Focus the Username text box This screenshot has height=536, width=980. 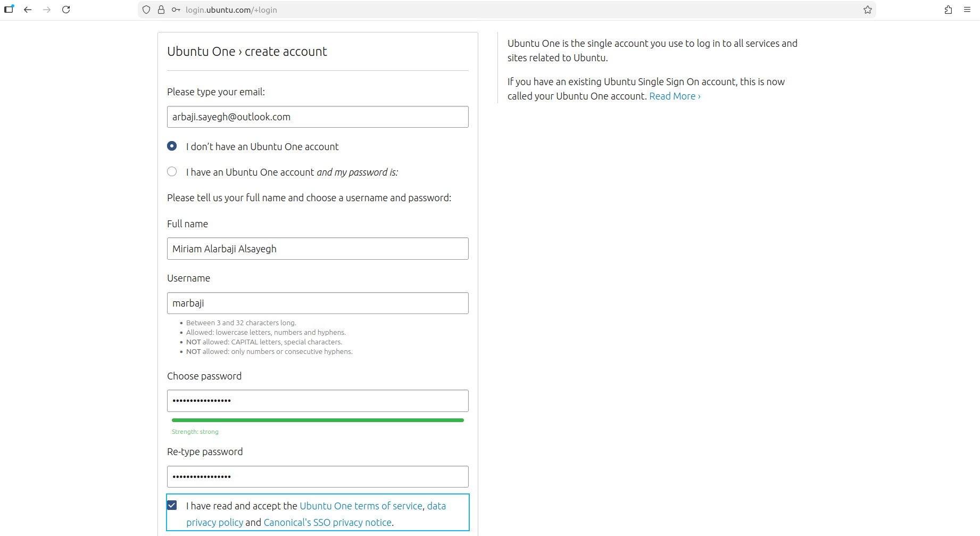click(x=318, y=303)
